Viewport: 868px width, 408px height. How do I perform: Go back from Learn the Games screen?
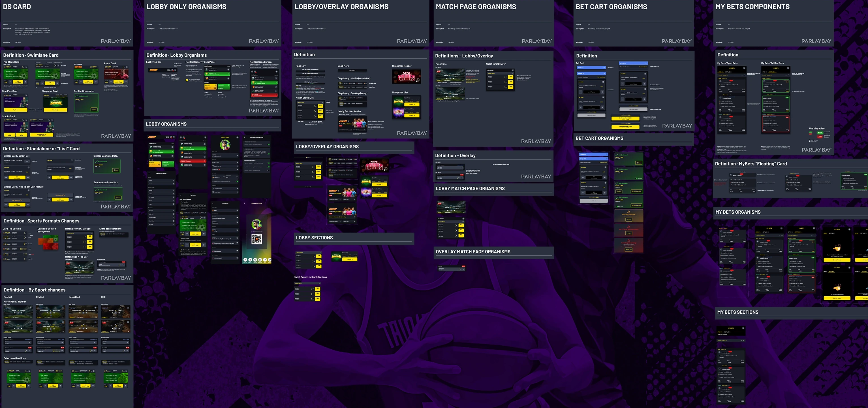pos(149,173)
